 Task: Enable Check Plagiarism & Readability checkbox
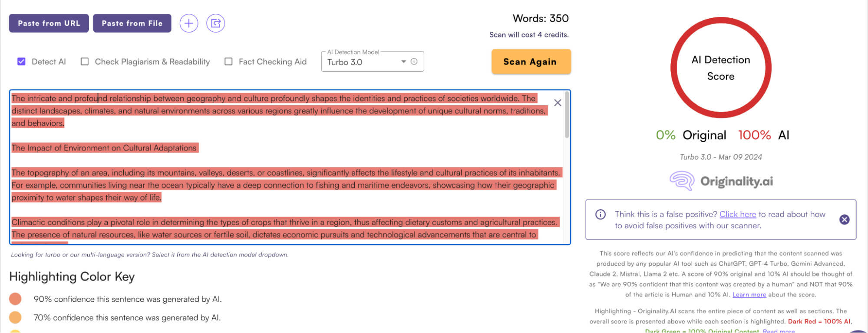pyautogui.click(x=85, y=62)
